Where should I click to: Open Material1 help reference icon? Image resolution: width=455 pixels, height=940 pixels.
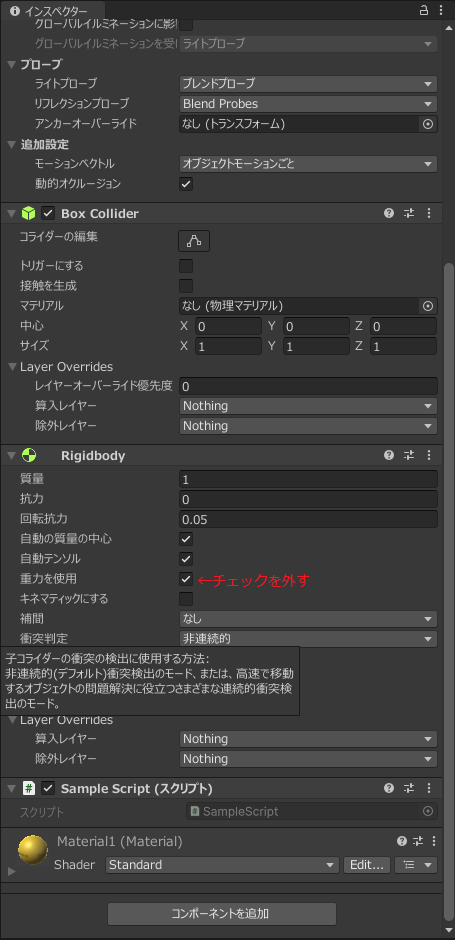tap(402, 842)
